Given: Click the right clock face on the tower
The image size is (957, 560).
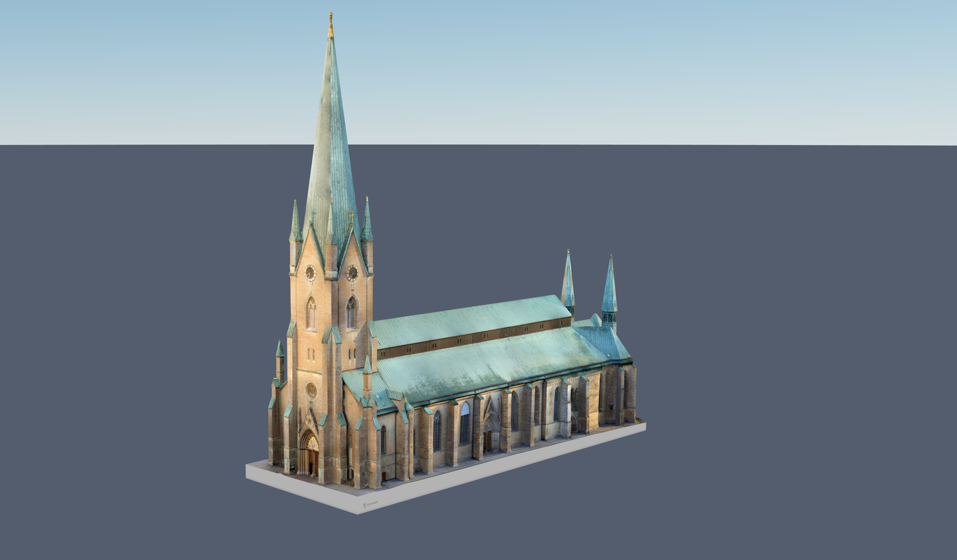Looking at the screenshot, I should pos(352,273).
